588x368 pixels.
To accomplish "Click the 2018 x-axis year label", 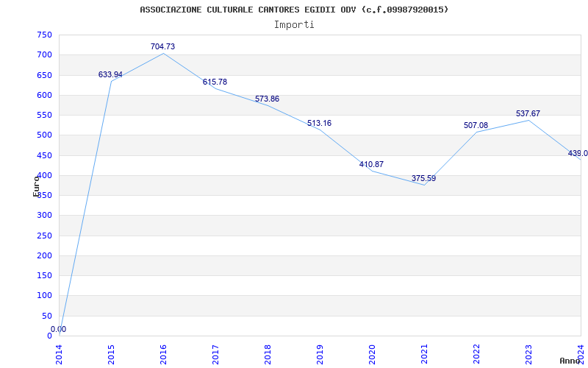I will tap(268, 355).
